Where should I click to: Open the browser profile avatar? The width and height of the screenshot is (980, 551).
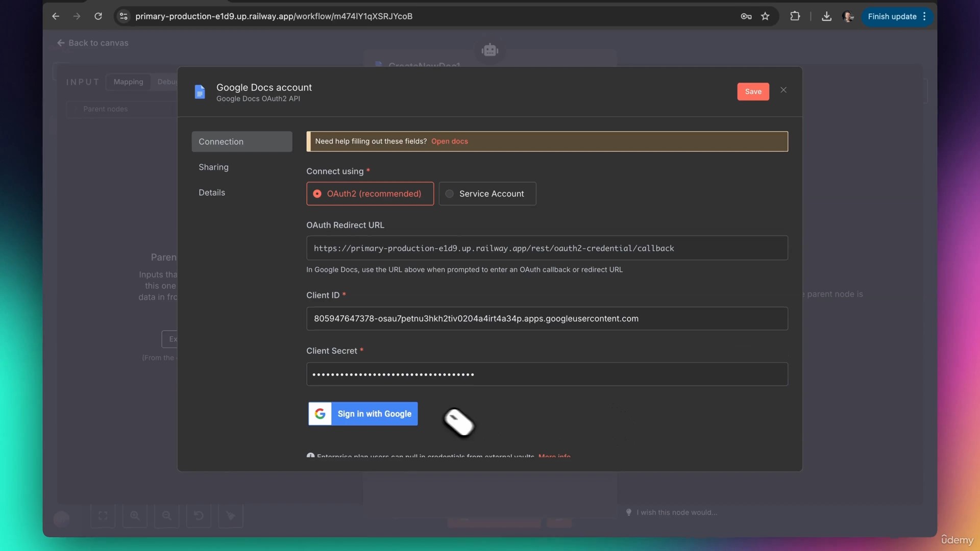tap(848, 16)
